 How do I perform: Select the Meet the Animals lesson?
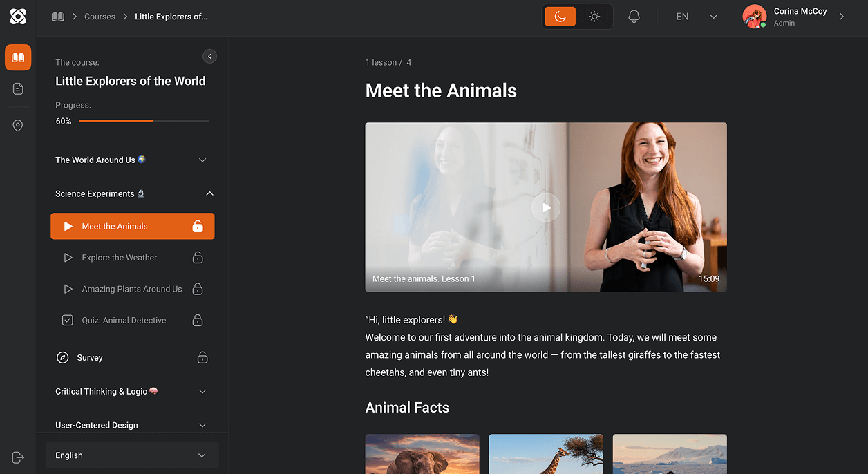[x=132, y=226]
